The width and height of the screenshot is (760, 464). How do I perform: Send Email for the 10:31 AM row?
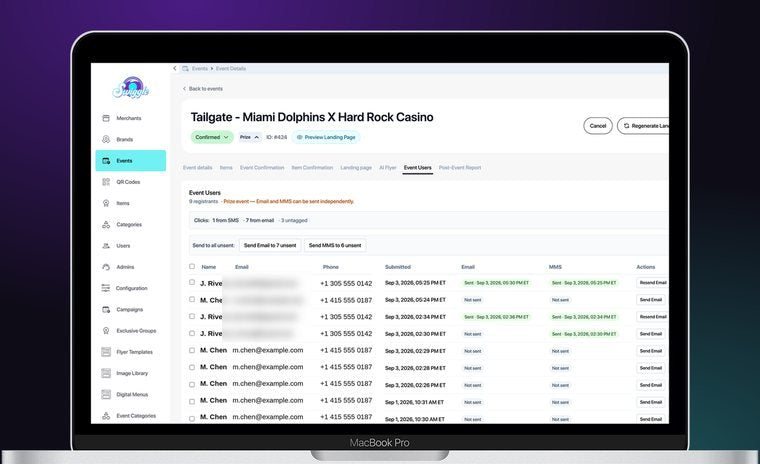point(650,402)
